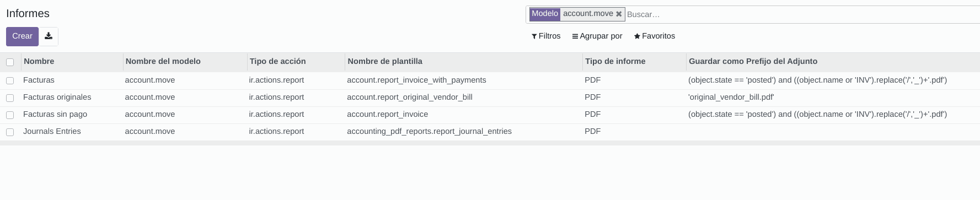Check the Facturas row checkbox
980x200 pixels.
pos(10,80)
